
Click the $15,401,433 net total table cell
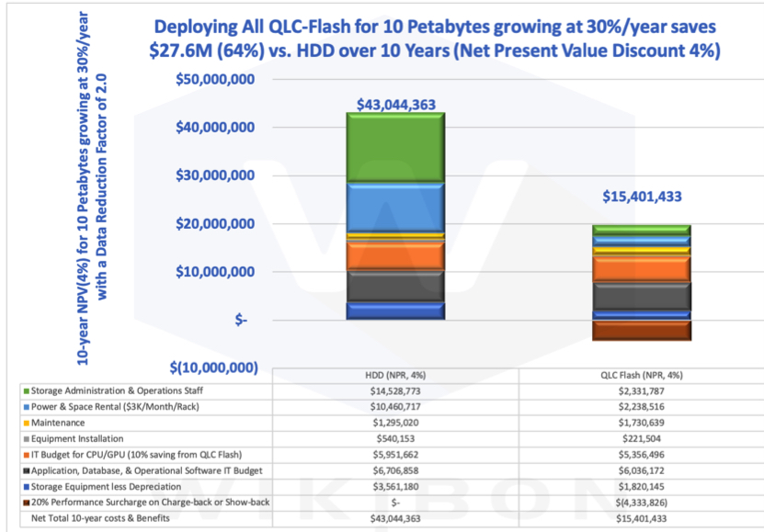(642, 519)
